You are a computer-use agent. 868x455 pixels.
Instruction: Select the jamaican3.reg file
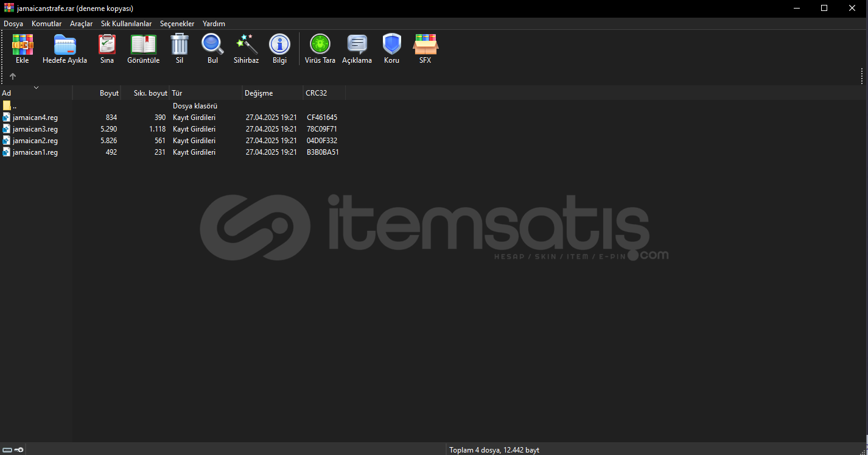pyautogui.click(x=35, y=129)
